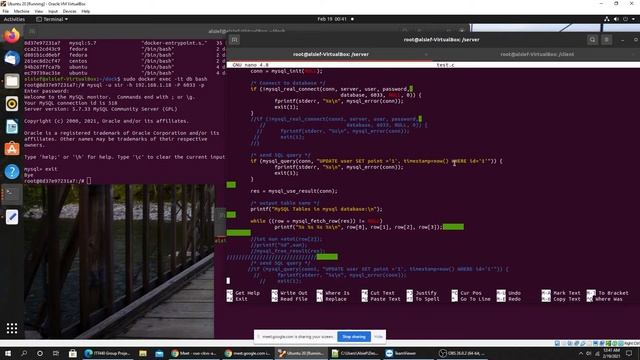The width and height of the screenshot is (640, 360).
Task: Click Windows taskbar search icon
Action: pos(24,353)
